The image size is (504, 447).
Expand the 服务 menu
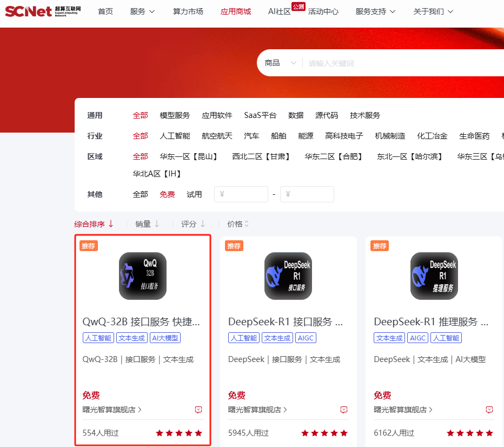pyautogui.click(x=142, y=11)
